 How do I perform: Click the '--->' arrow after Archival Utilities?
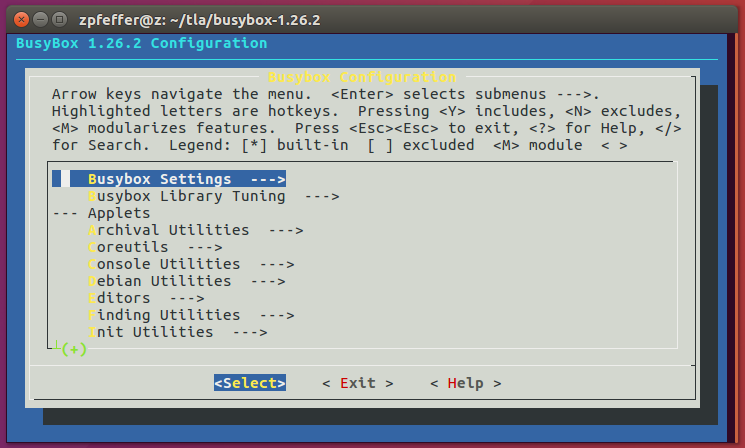click(286, 230)
